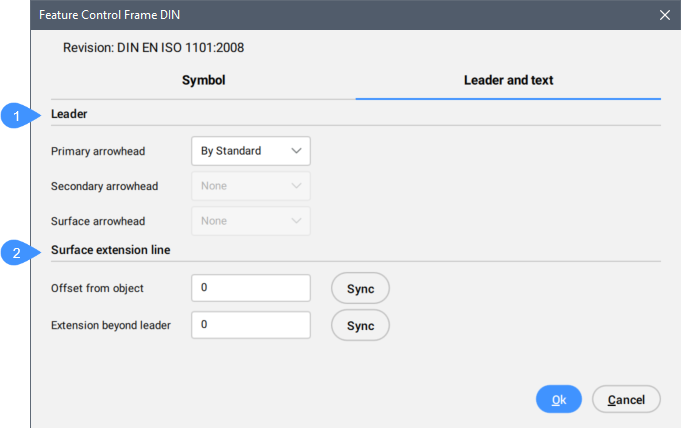Click the Surface extension line section heading
Viewport: 681px width, 428px height.
pyautogui.click(x=110, y=250)
